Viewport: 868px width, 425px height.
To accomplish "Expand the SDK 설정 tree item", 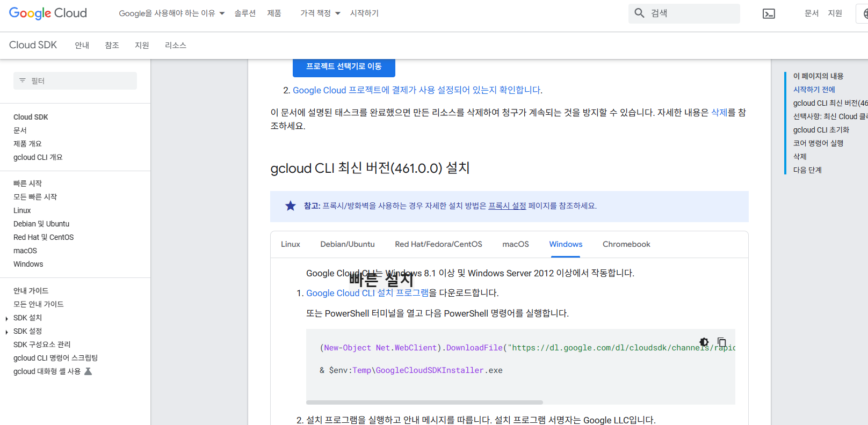I will click(x=6, y=332).
